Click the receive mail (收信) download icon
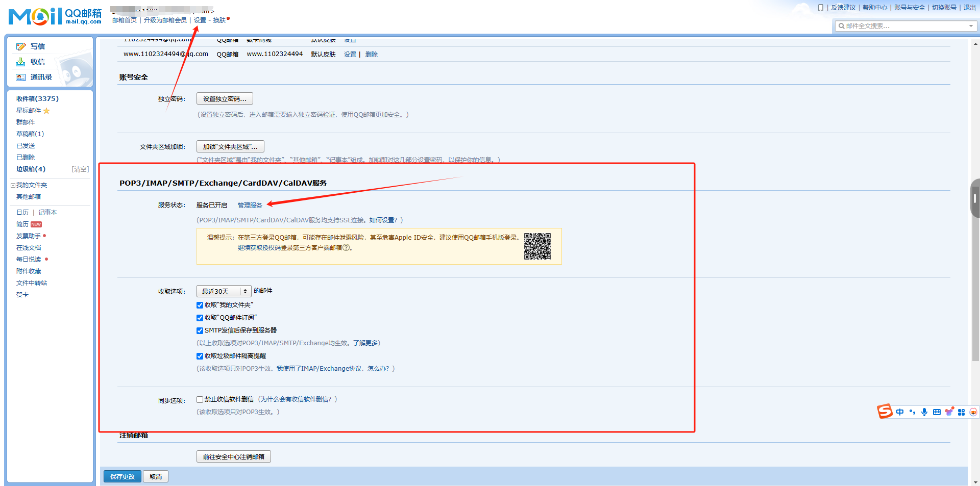 tap(20, 62)
